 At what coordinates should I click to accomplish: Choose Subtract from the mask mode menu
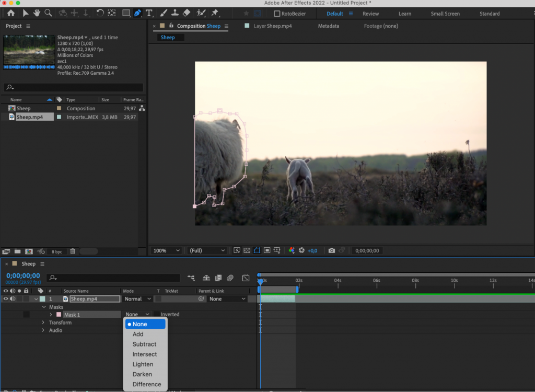click(x=145, y=344)
